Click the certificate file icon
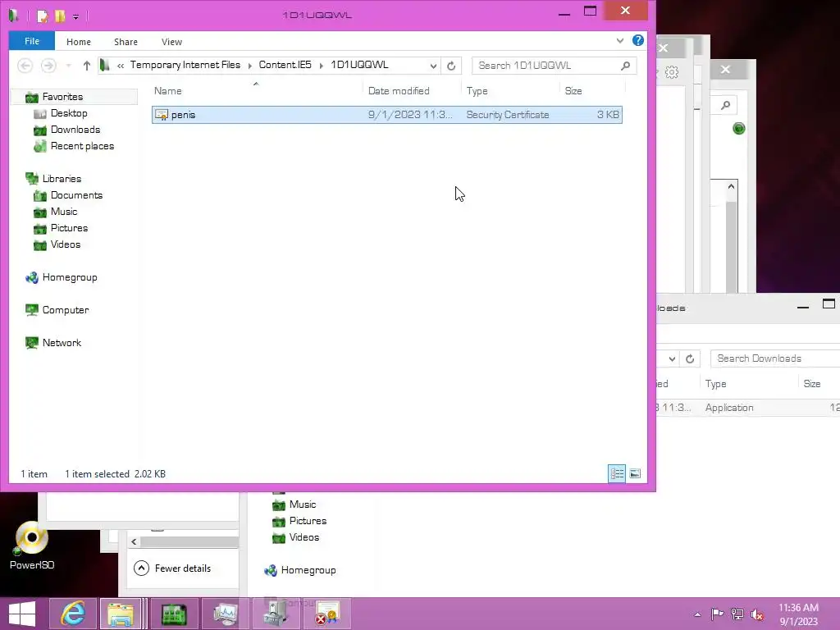The image size is (840, 630). click(x=162, y=115)
